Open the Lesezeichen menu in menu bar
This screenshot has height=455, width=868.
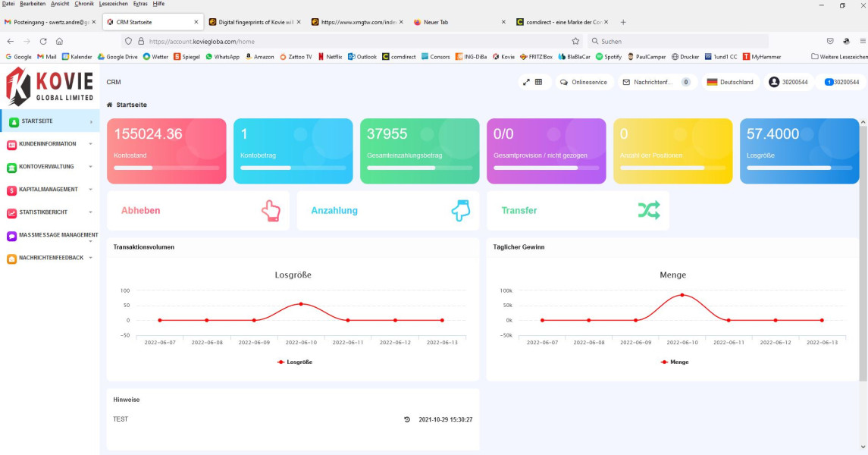[112, 4]
